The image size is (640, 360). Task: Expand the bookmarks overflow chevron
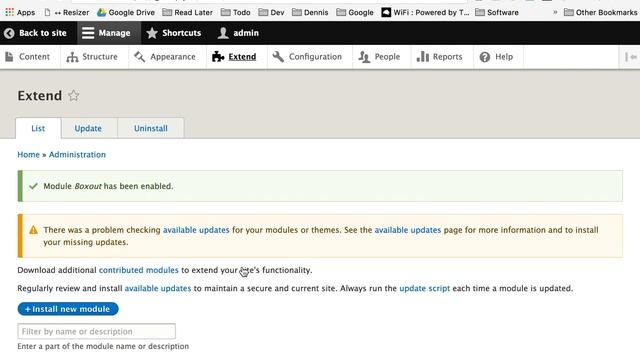tap(555, 12)
